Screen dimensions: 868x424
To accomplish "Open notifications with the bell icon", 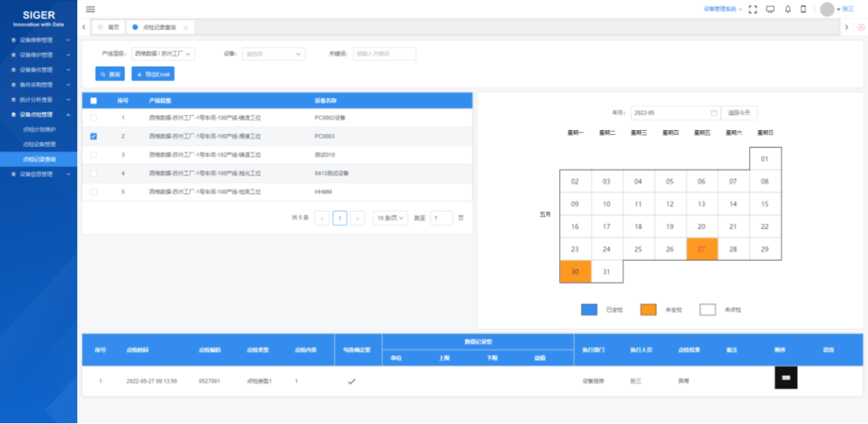I will click(788, 9).
